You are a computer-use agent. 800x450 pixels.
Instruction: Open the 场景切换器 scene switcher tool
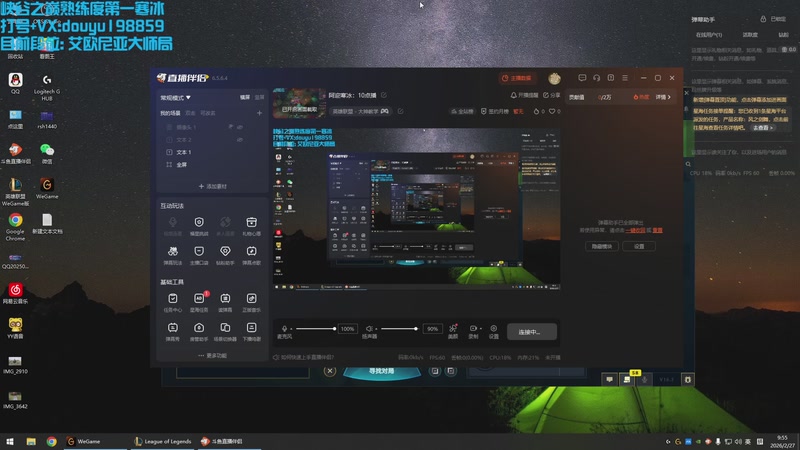click(225, 331)
